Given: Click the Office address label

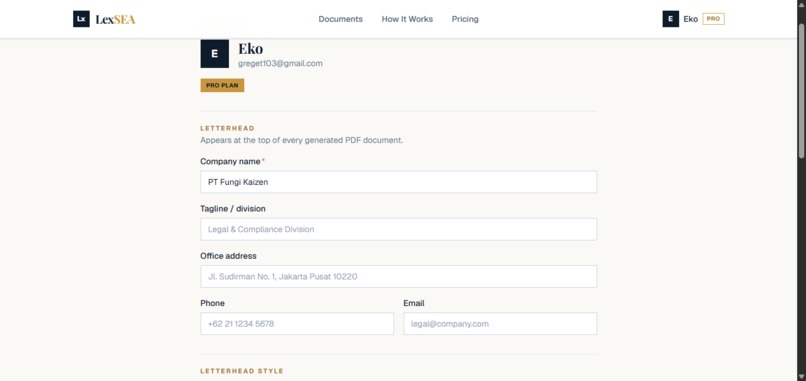Looking at the screenshot, I should 228,256.
